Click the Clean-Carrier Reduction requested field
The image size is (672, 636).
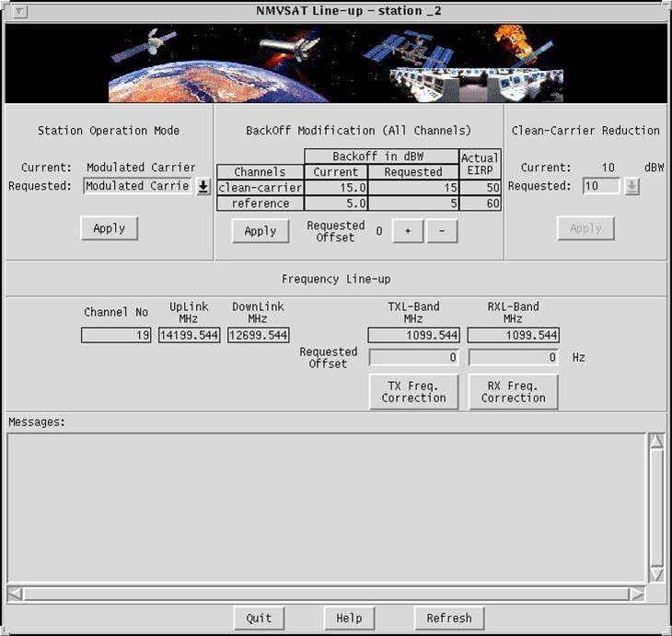click(601, 187)
